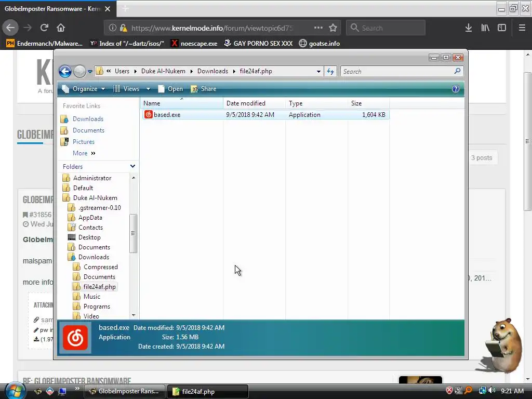The image size is (532, 399).
Task: Click volume speaker tray icon
Action: [x=491, y=391]
